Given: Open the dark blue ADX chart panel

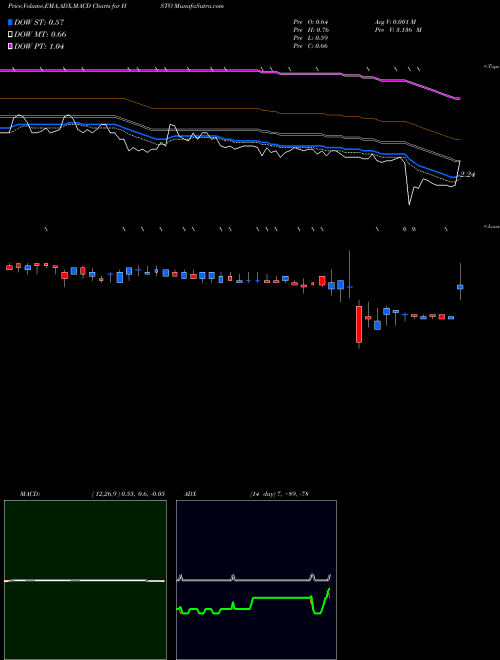Looking at the screenshot, I should click(x=256, y=580).
